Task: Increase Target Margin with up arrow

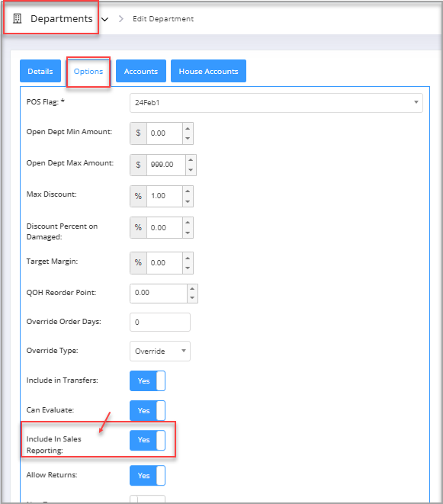Action: coord(188,258)
